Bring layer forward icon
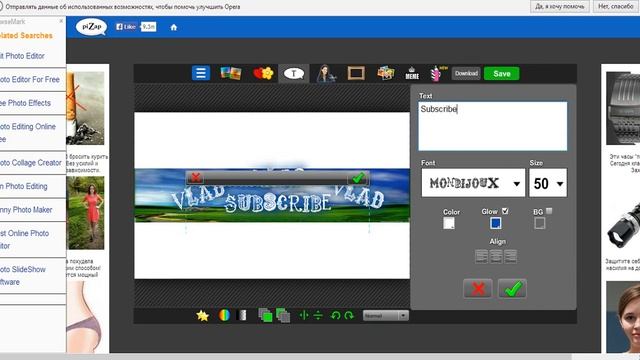640x360 pixels. 265,316
